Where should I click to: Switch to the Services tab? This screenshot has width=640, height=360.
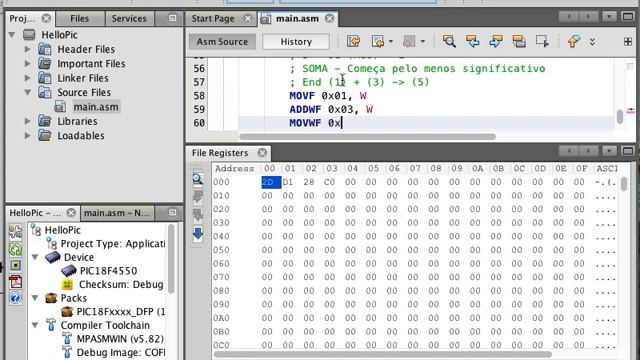point(129,18)
